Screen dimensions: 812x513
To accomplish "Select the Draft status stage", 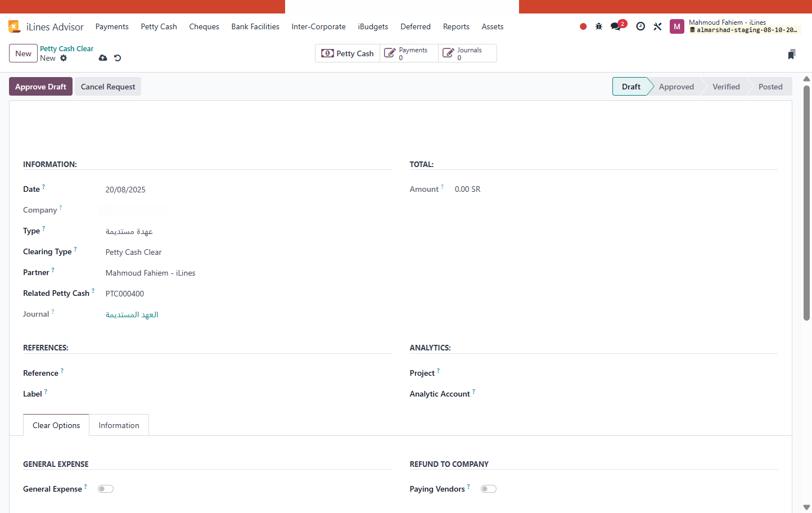I will [x=631, y=87].
